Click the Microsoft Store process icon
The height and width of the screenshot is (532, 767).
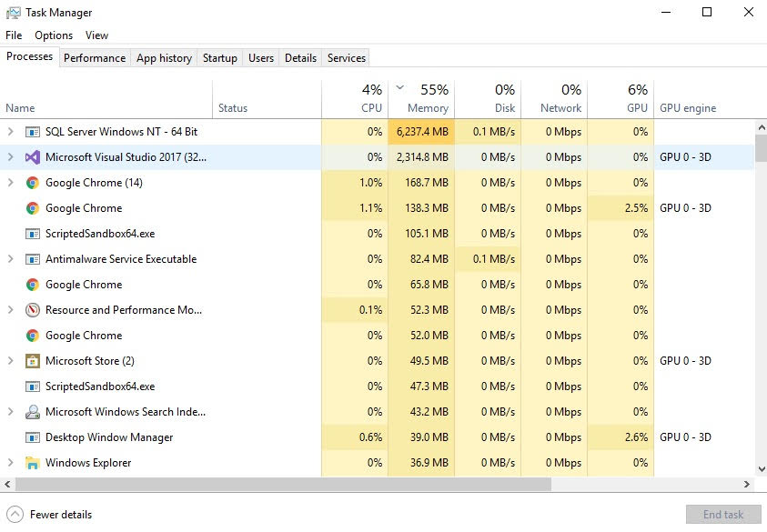[33, 361]
